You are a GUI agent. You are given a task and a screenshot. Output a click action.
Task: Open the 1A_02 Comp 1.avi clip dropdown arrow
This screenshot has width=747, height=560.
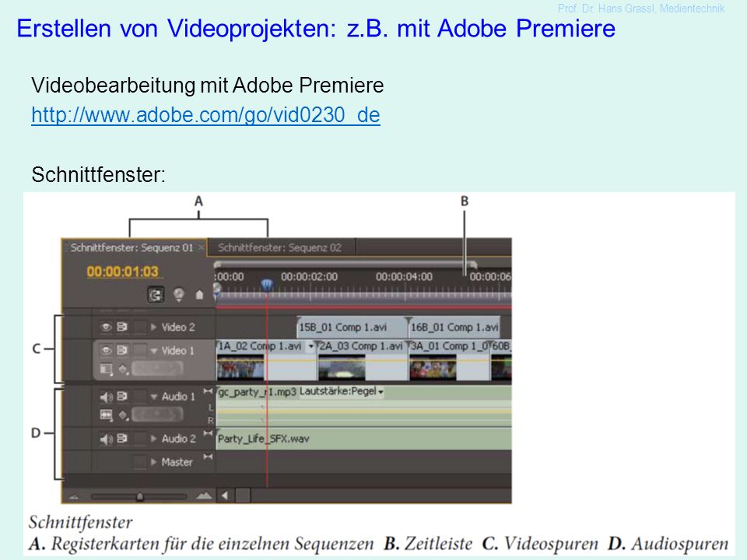point(311,346)
